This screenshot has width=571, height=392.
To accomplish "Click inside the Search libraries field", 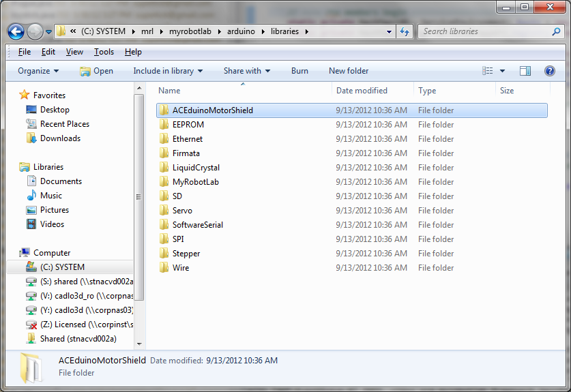I will pos(484,31).
